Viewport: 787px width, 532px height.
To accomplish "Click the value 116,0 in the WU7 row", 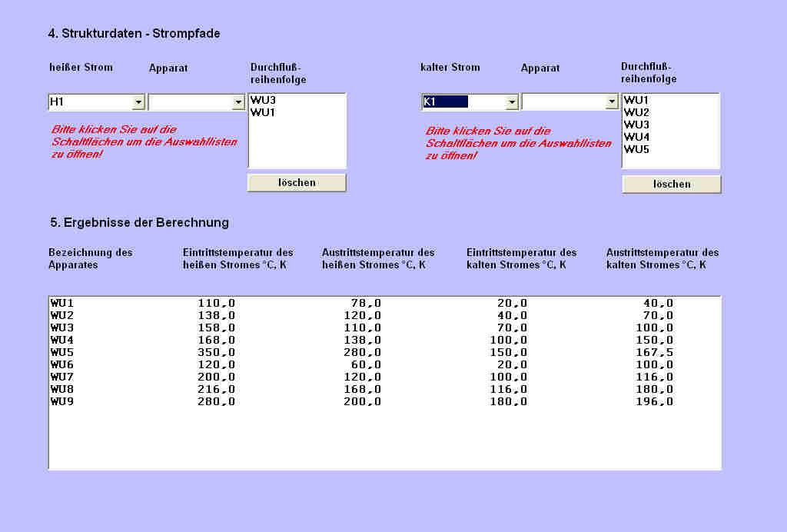I will click(655, 377).
